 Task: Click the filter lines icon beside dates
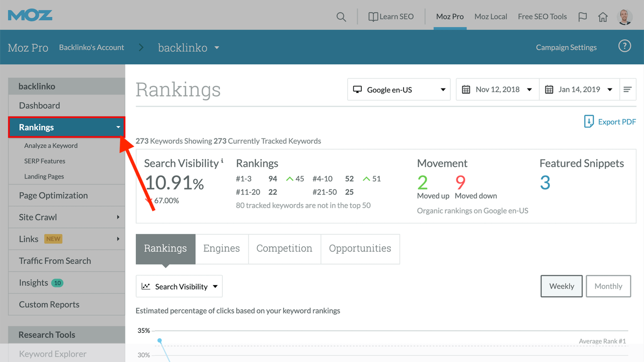point(627,89)
